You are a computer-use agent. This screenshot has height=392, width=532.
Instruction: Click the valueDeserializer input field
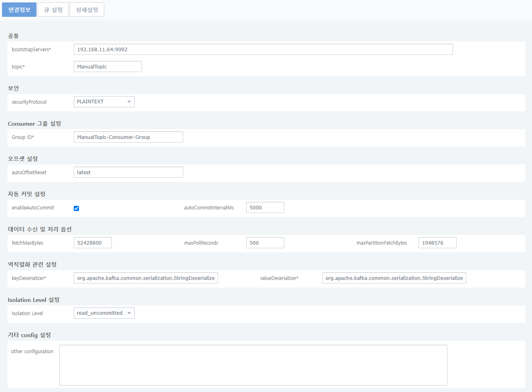(394, 278)
